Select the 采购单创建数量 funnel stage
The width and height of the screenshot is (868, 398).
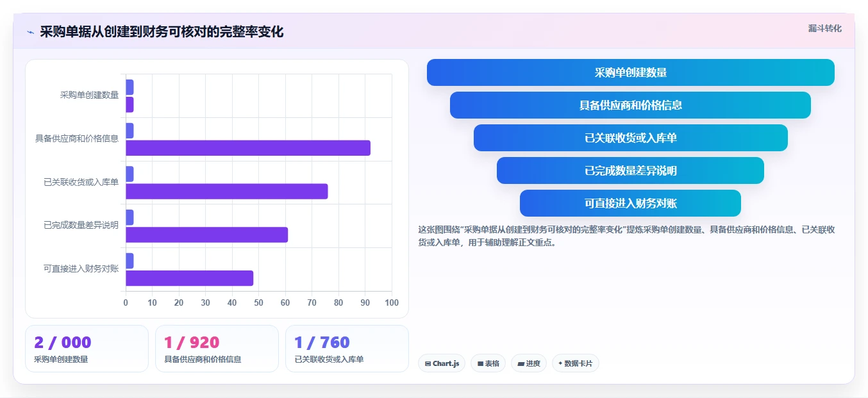[631, 72]
